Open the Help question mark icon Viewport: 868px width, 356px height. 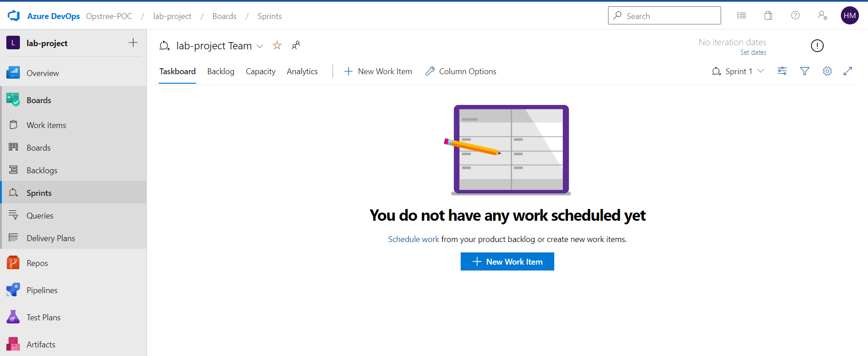pos(795,15)
